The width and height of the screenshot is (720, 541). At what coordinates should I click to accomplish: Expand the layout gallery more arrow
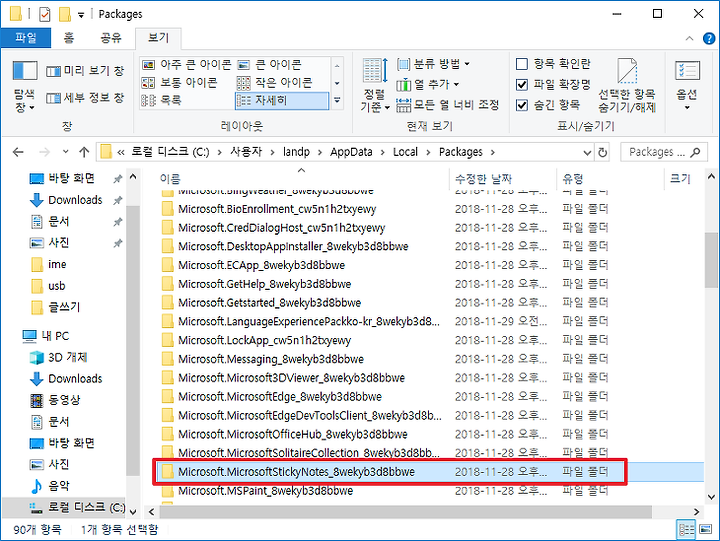pyautogui.click(x=337, y=101)
